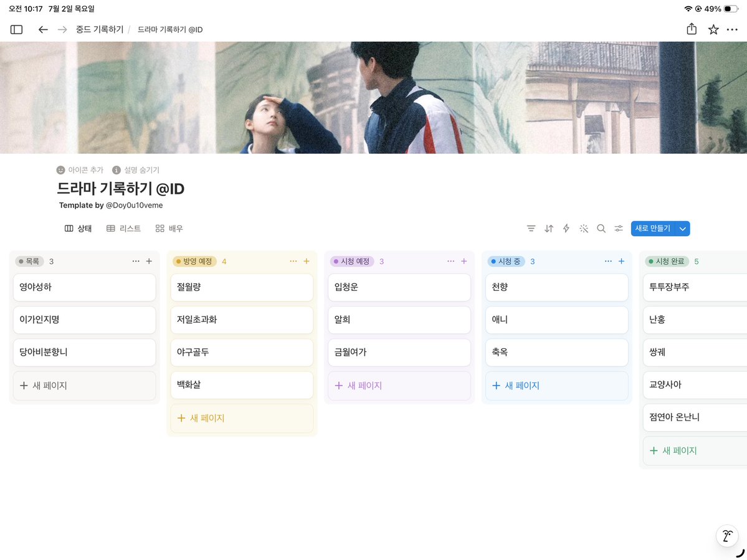747x560 pixels.
Task: Add a card with the 시청 중 plus icon
Action: (621, 261)
